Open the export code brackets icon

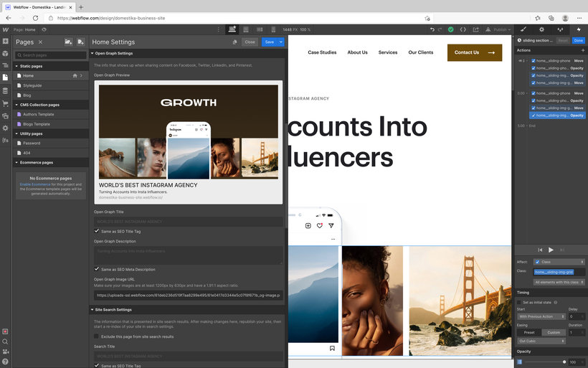463,29
